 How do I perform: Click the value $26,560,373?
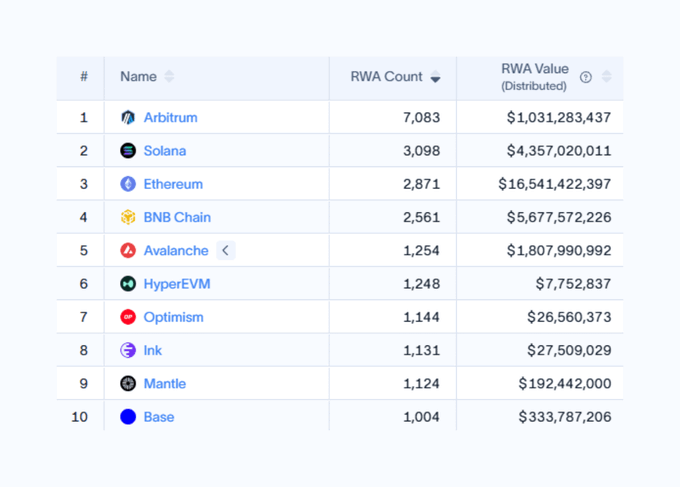click(x=569, y=317)
